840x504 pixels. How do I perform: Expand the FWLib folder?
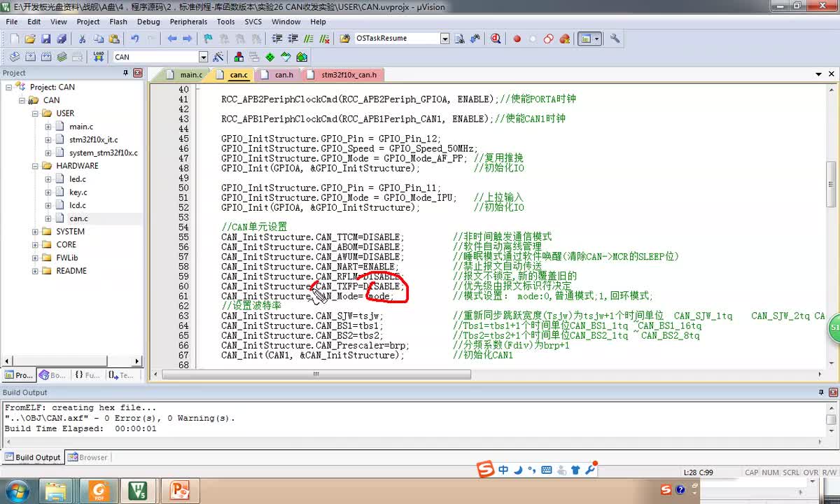(x=35, y=258)
